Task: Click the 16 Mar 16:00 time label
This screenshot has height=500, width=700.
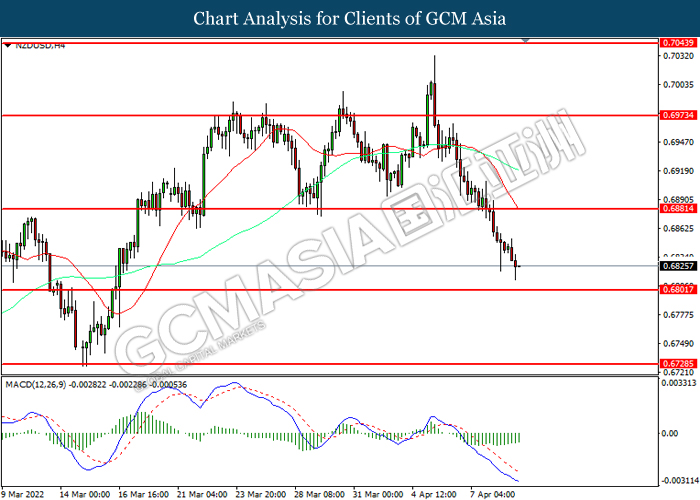Action: pos(143,495)
